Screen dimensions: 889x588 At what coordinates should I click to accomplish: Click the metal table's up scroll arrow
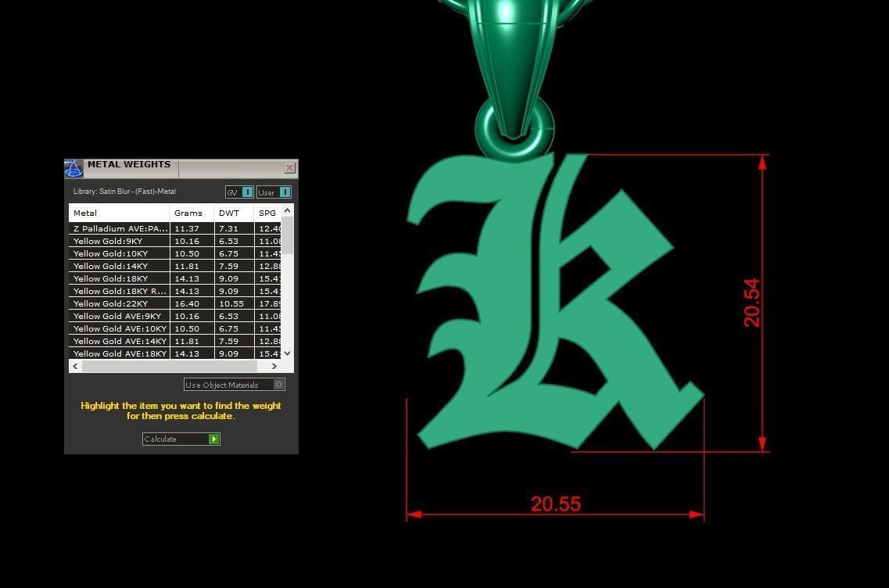pyautogui.click(x=288, y=210)
